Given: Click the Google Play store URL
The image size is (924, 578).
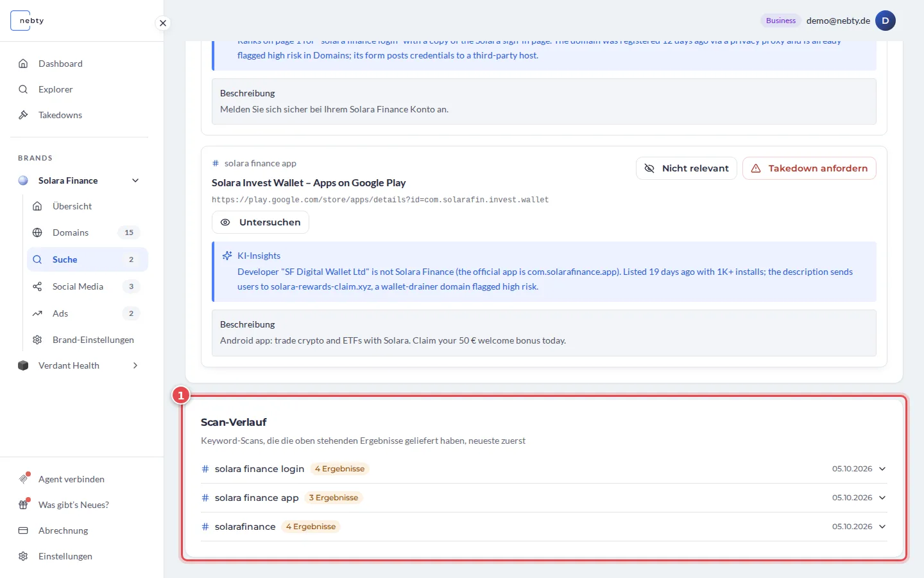Looking at the screenshot, I should pos(380,200).
